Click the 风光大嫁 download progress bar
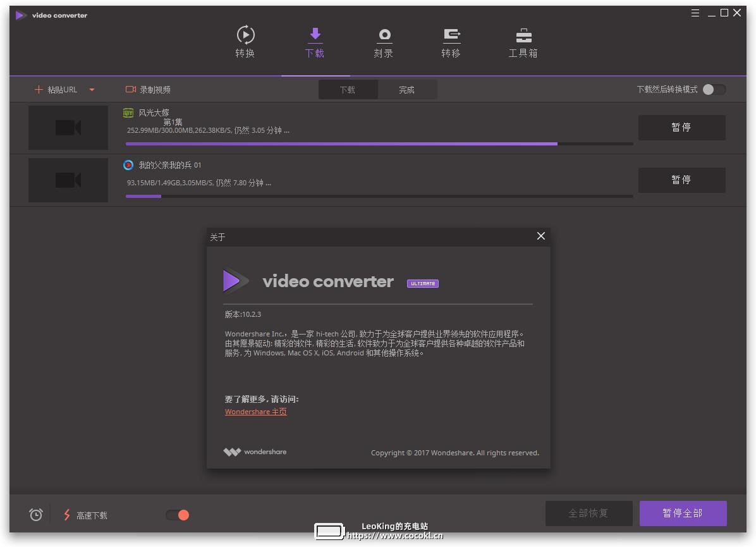756x547 pixels. [x=379, y=144]
